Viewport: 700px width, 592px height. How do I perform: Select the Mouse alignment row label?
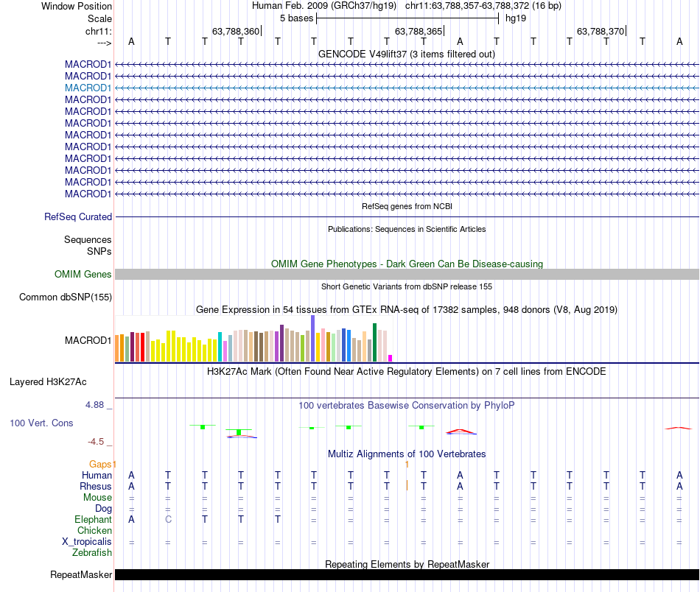[97, 498]
